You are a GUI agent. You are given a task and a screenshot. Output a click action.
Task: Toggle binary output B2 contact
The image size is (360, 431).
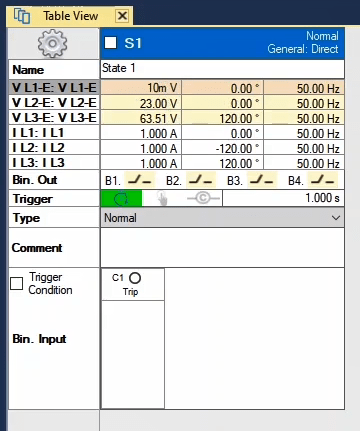point(201,180)
